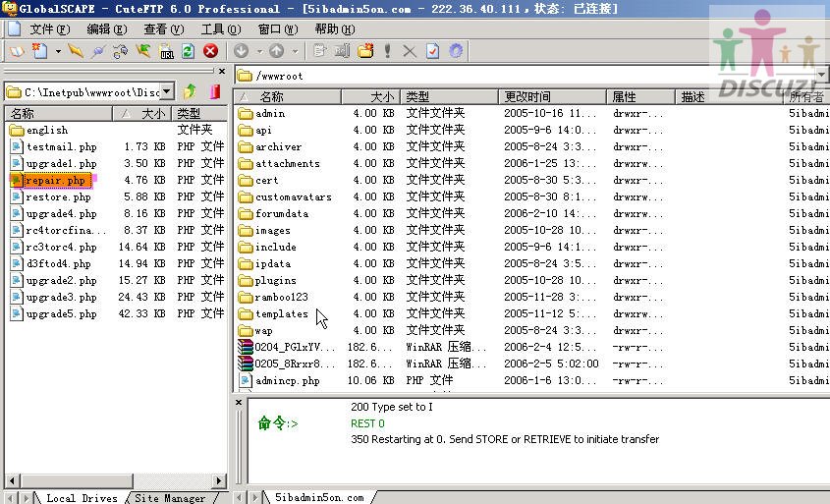Open Site Manager book icon in toolbar
The width and height of the screenshot is (830, 504).
(x=17, y=51)
